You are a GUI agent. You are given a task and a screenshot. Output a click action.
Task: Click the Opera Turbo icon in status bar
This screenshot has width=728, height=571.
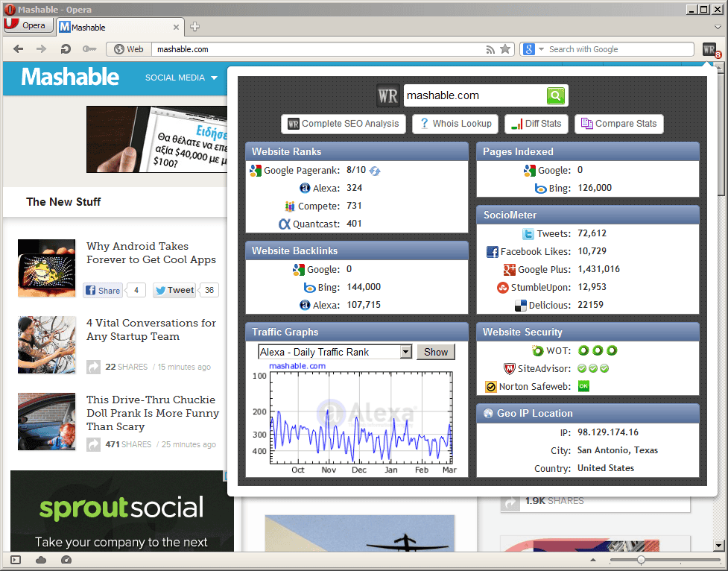point(66,560)
